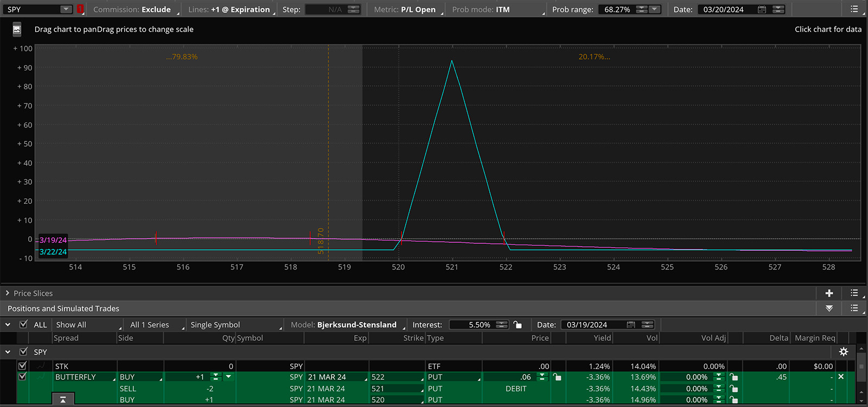
Task: Open the Lines +1 @ Expiration dropdown
Action: [x=232, y=9]
